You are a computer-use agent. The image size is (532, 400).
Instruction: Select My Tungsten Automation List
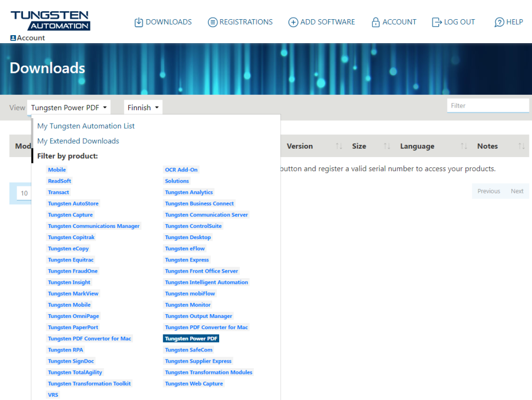[86, 126]
